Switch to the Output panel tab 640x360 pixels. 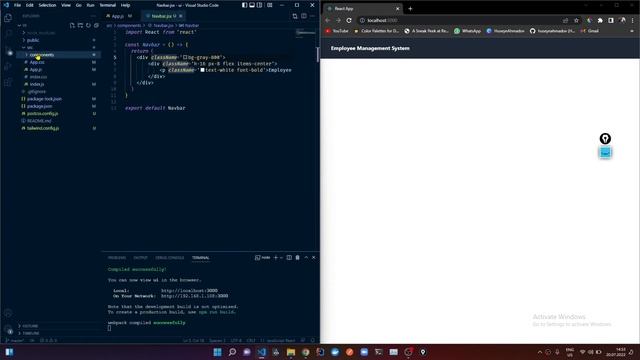tap(140, 258)
